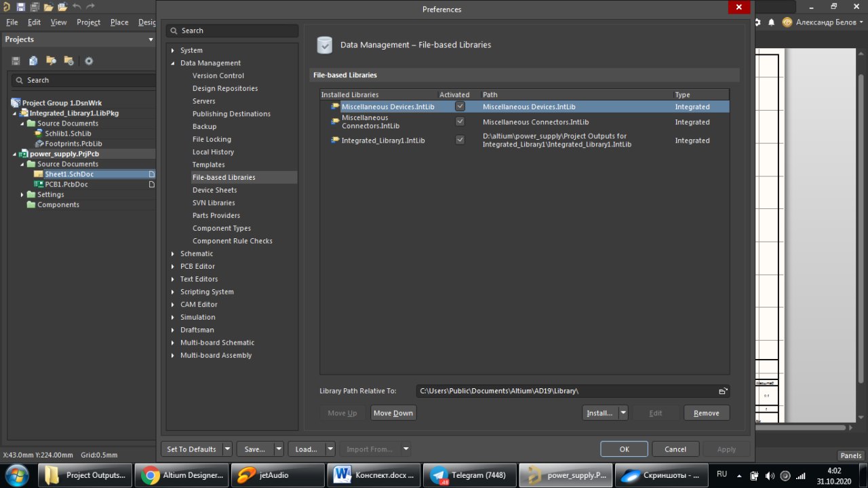The height and width of the screenshot is (488, 868).
Task: Click the Panels button
Action: pyautogui.click(x=851, y=455)
